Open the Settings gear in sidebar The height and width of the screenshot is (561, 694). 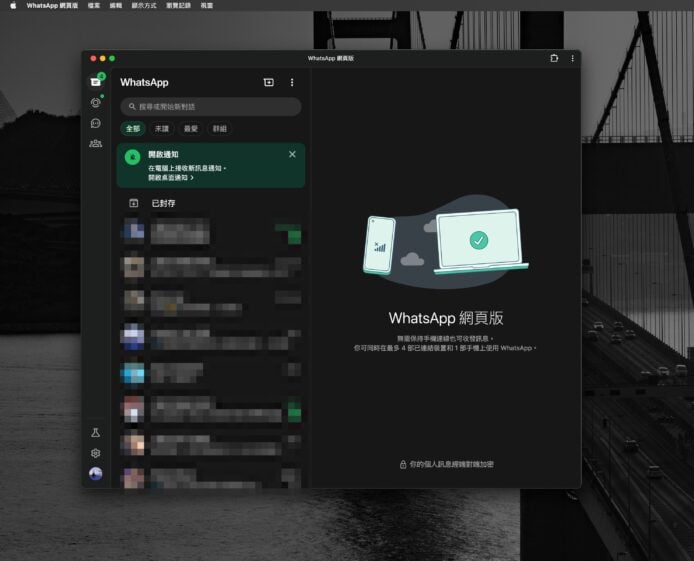pos(95,453)
